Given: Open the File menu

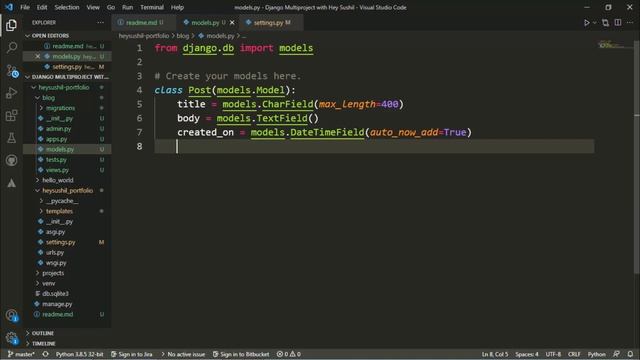Looking at the screenshot, I should point(25,7).
